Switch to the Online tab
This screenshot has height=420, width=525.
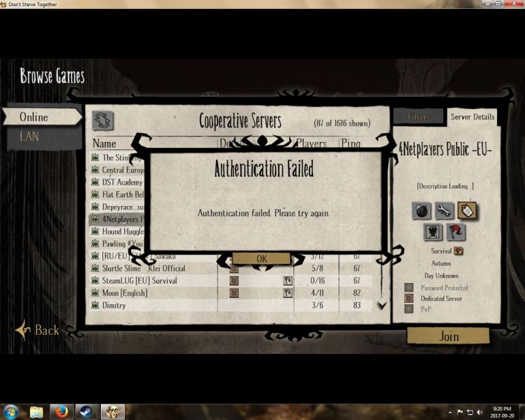[x=42, y=117]
